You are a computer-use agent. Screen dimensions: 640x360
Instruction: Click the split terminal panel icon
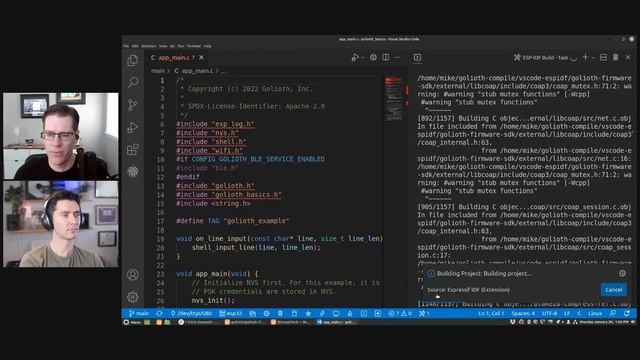pos(603,58)
